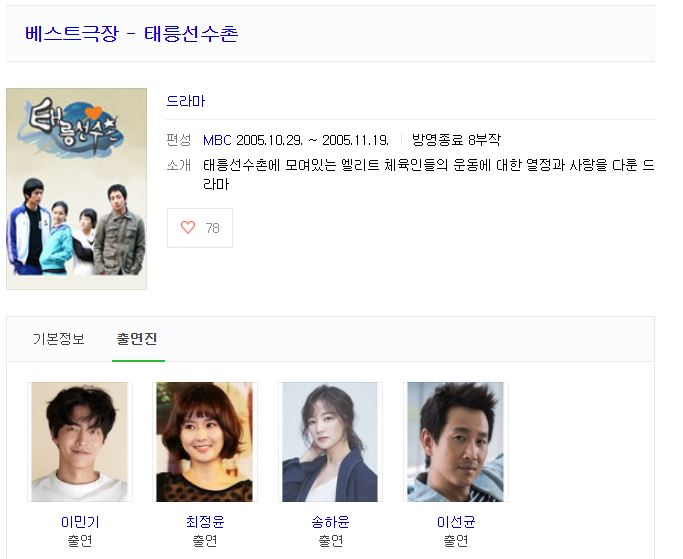Open the 이선균 name link
This screenshot has height=559, width=683.
[456, 522]
